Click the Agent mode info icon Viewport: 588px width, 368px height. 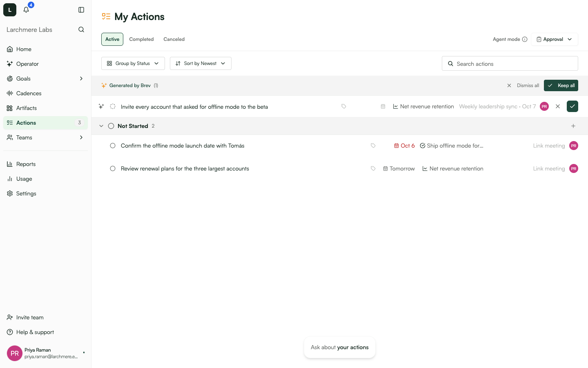point(525,39)
